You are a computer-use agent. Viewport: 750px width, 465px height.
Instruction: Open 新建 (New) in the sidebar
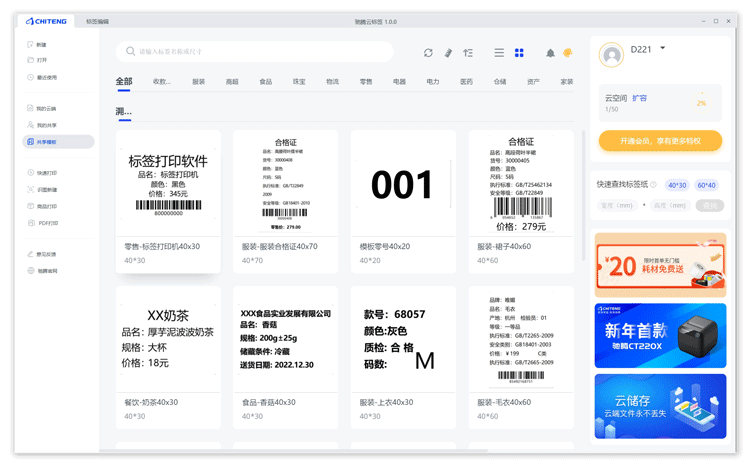[41, 45]
